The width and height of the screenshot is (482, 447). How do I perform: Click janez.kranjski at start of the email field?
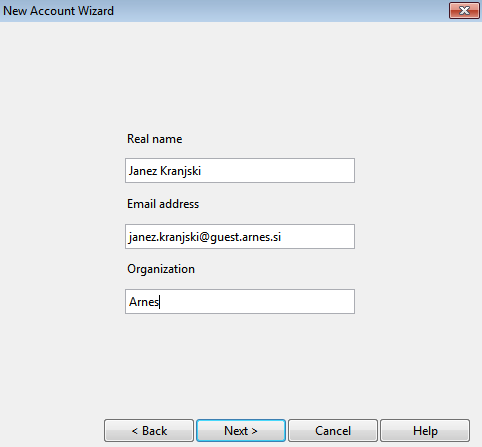[164, 237]
